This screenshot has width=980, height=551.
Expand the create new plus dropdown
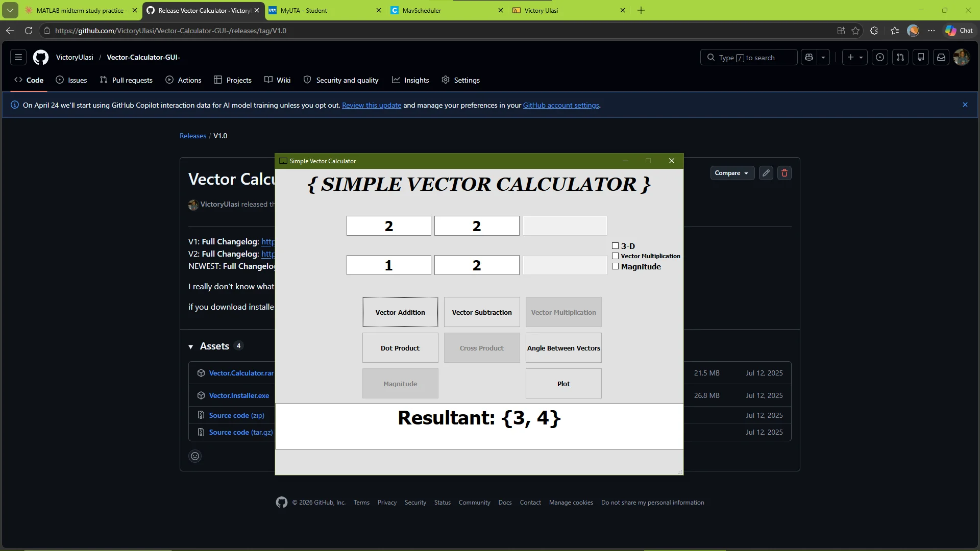[854, 58]
